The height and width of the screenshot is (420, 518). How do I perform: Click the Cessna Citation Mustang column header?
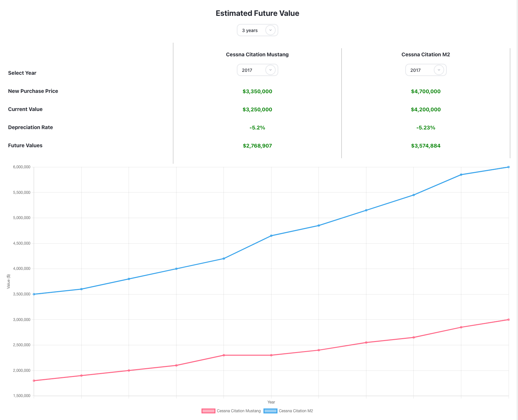click(257, 54)
